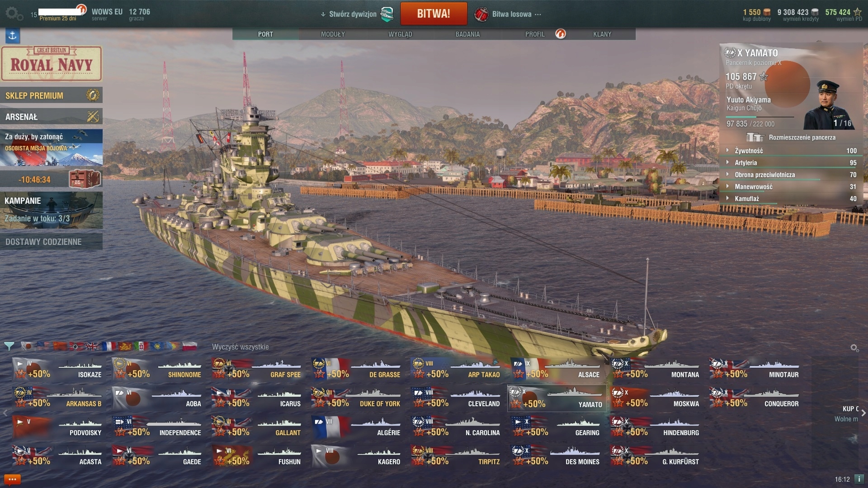Open the red container crate icon
Viewport: 868px width, 488px height.
pos(85,179)
